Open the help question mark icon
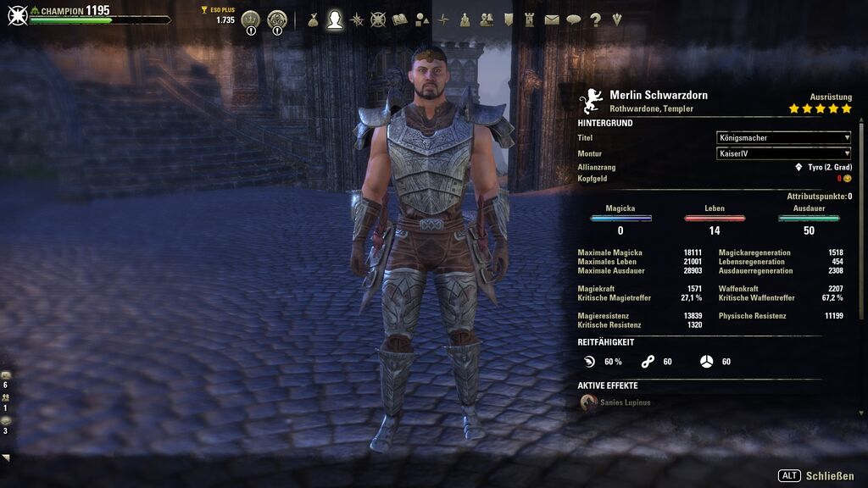This screenshot has height=488, width=868. (595, 20)
